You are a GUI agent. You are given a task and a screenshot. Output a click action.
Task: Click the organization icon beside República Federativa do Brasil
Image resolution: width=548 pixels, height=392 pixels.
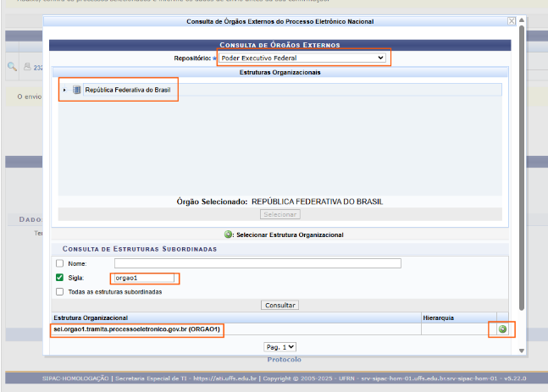[x=76, y=90]
